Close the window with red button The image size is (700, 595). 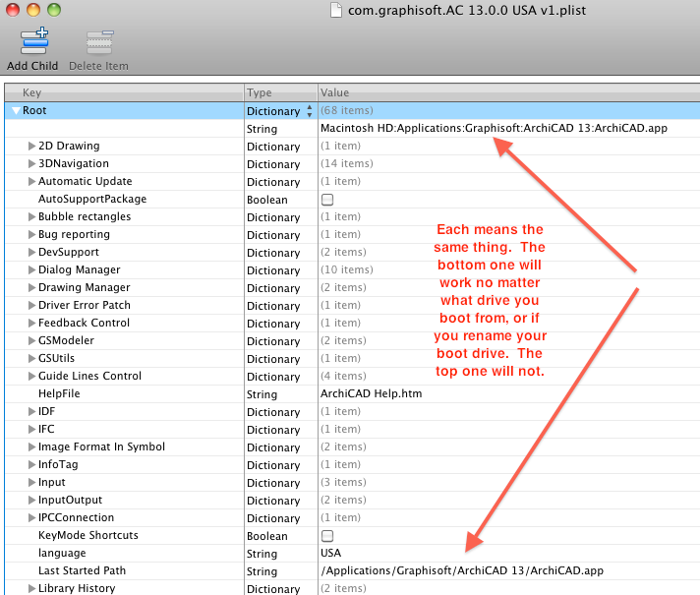(13, 10)
